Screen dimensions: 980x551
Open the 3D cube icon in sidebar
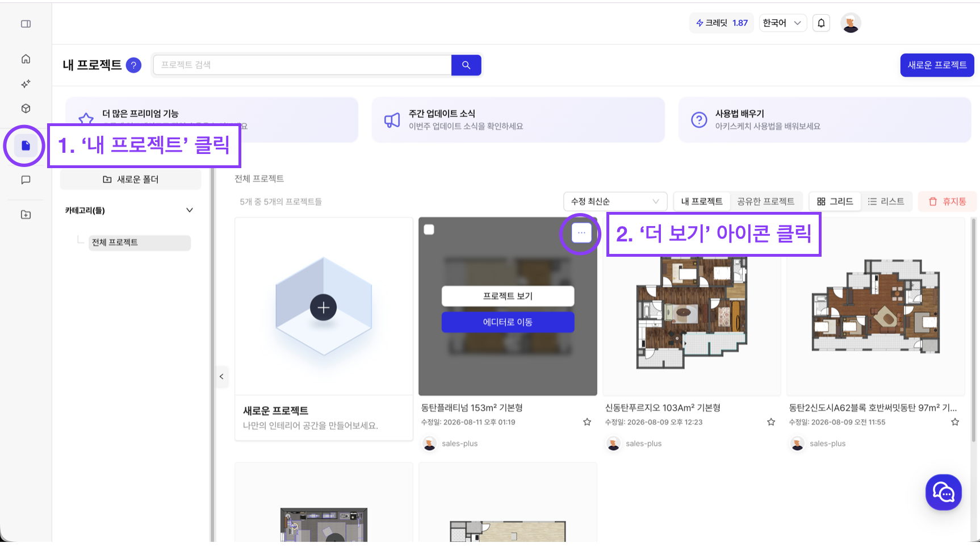pos(26,108)
